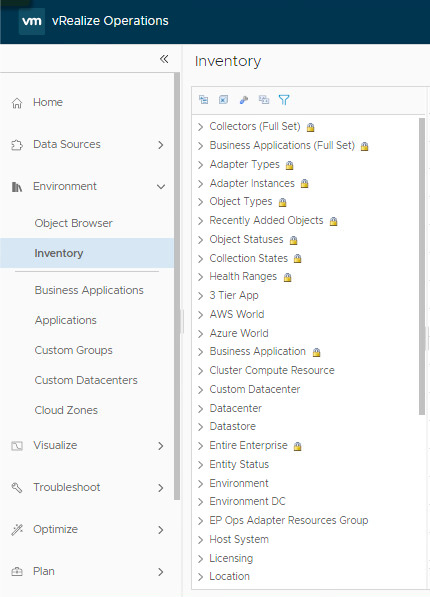
Task: Click the left navigation vertical scrollbar
Action: [177, 286]
